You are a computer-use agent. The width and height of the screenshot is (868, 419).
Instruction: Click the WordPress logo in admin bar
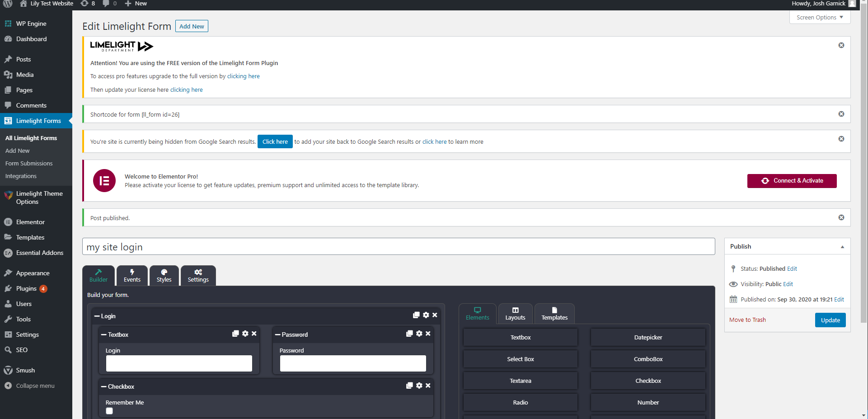(x=8, y=4)
